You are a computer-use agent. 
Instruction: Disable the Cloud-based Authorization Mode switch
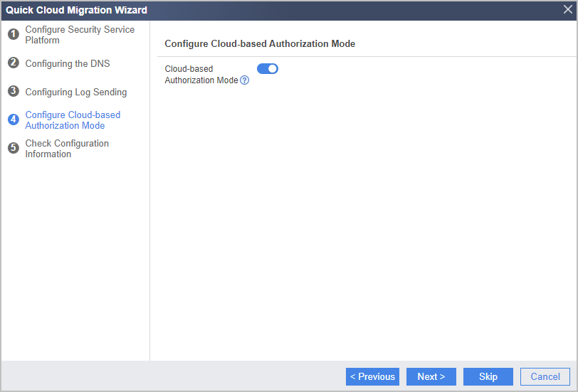[x=268, y=69]
